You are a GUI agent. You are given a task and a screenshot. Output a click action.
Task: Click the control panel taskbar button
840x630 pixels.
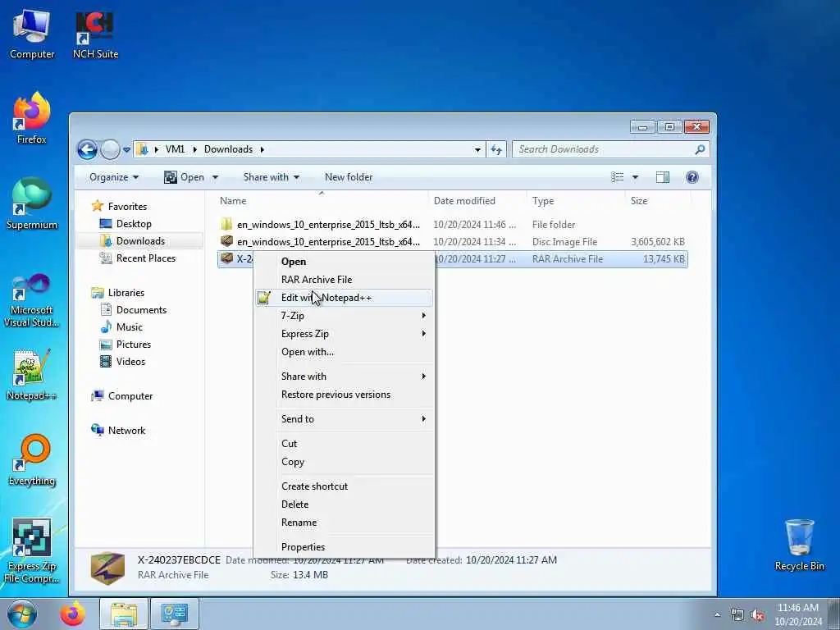174,614
